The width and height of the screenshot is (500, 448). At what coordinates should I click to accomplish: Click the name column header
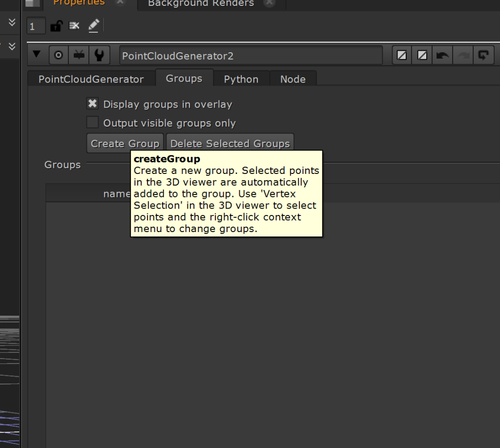117,193
